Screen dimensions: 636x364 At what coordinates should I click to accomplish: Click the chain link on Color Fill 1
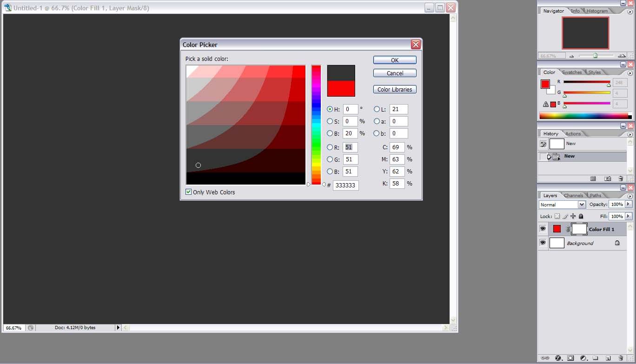pyautogui.click(x=568, y=229)
